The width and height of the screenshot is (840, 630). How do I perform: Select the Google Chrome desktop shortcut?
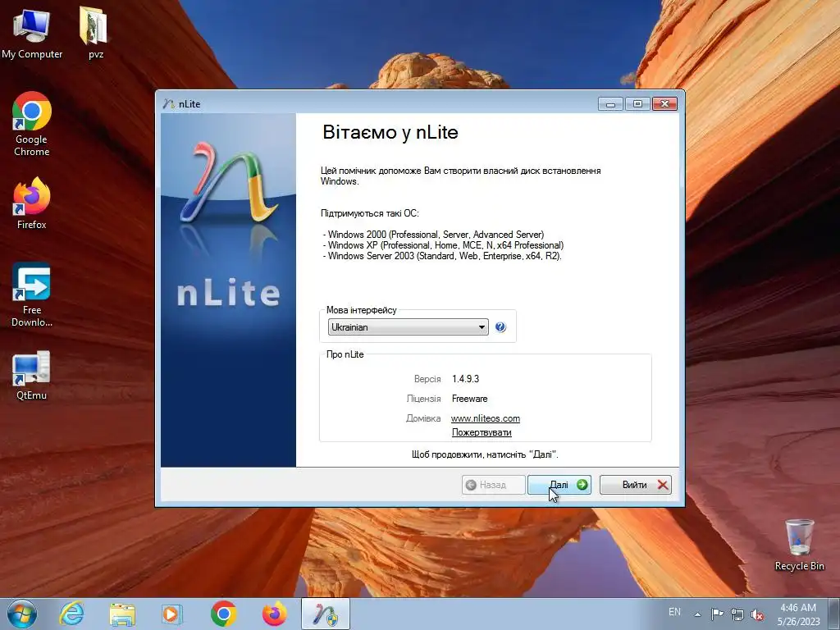(32, 124)
